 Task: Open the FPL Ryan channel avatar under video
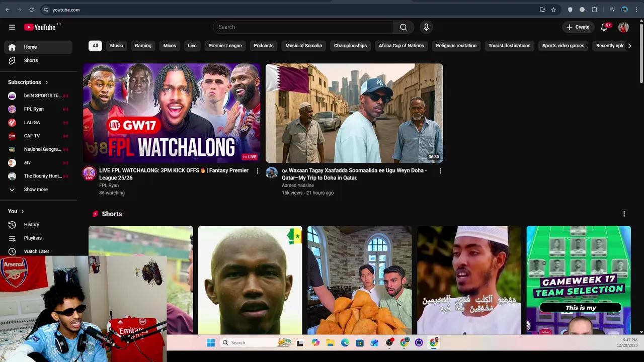(x=90, y=173)
